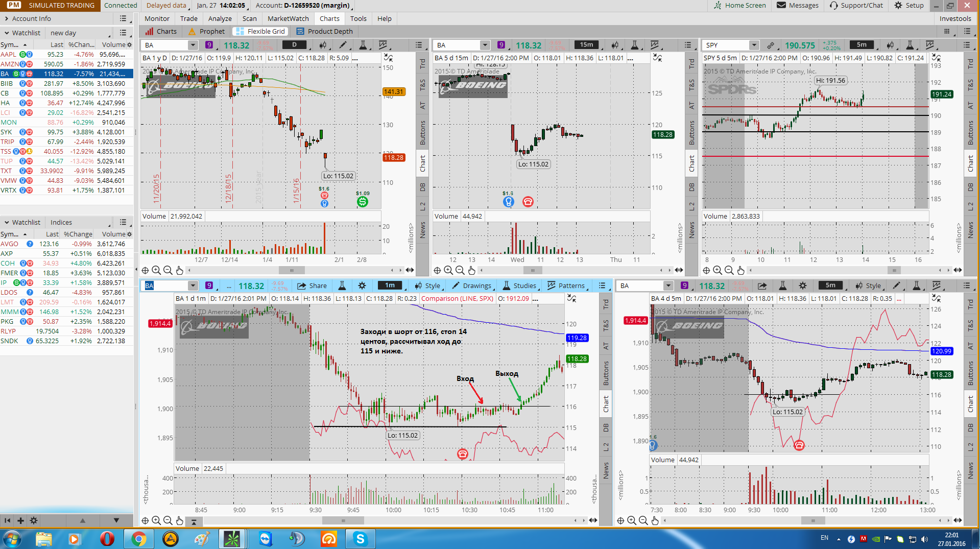Image resolution: width=980 pixels, height=549 pixels.
Task: Click earnings phone icon on BA 15m chart
Action: [528, 202]
